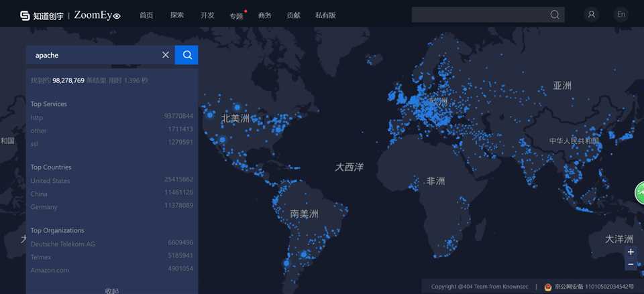The image size is (644, 294).
Task: Zoom in the map with plus button
Action: (631, 252)
